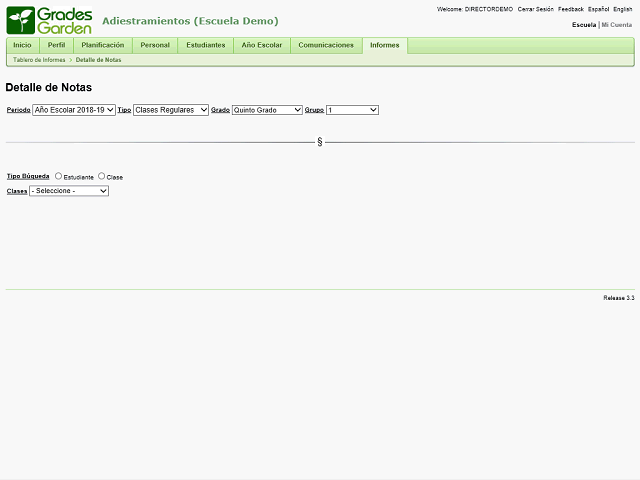The image size is (640, 480).
Task: Expand the Periodo dropdown
Action: pyautogui.click(x=74, y=110)
